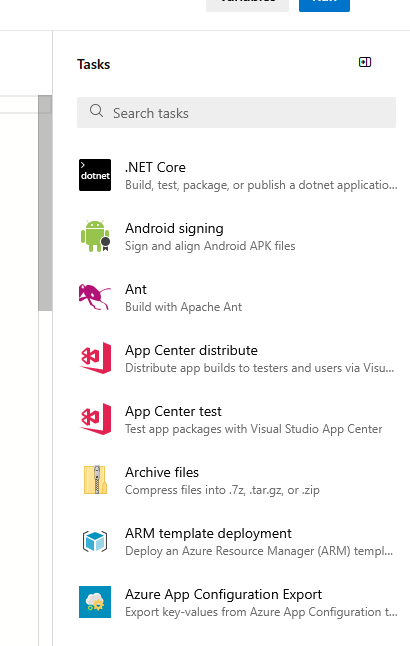Click the .NET Core dotnet icon
This screenshot has height=646, width=410.
coord(95,175)
